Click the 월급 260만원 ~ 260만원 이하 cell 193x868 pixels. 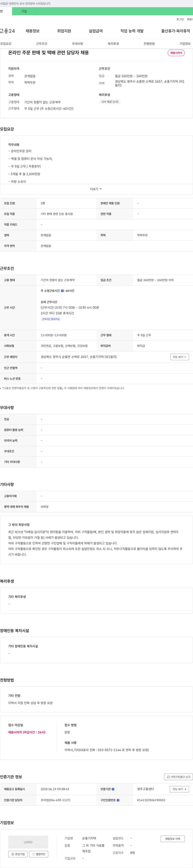155,280
